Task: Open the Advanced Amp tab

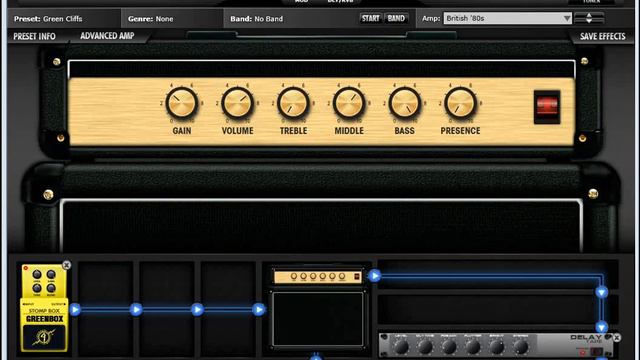Action: pyautogui.click(x=107, y=36)
